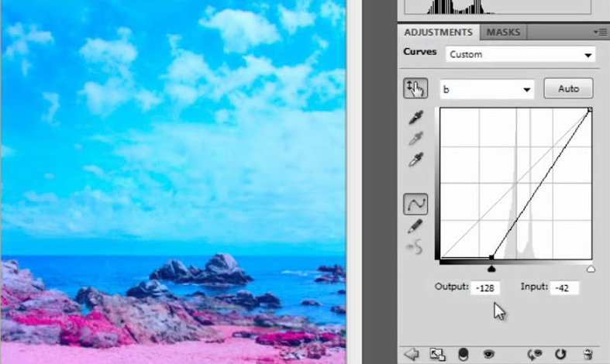Toggle adjustment layer visibility eye
Screen dimensions: 610x364
tap(488, 354)
